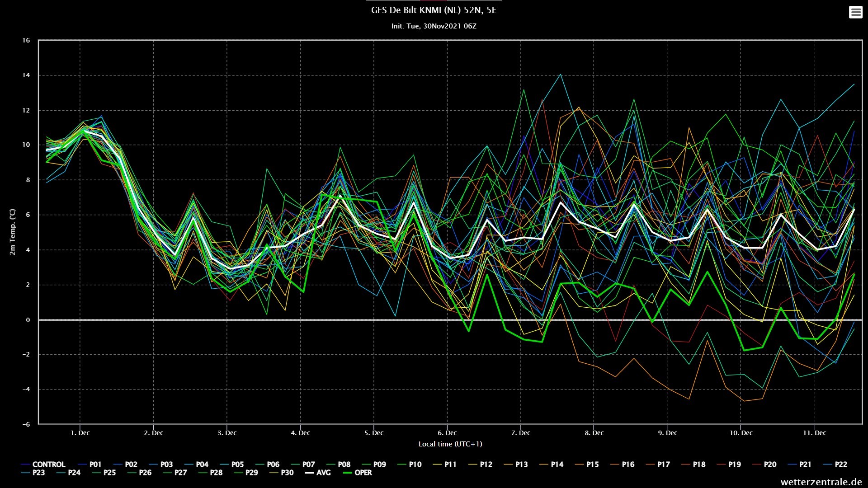Click the chart title GFS De Bilt
The width and height of the screenshot is (868, 488).
434,10
